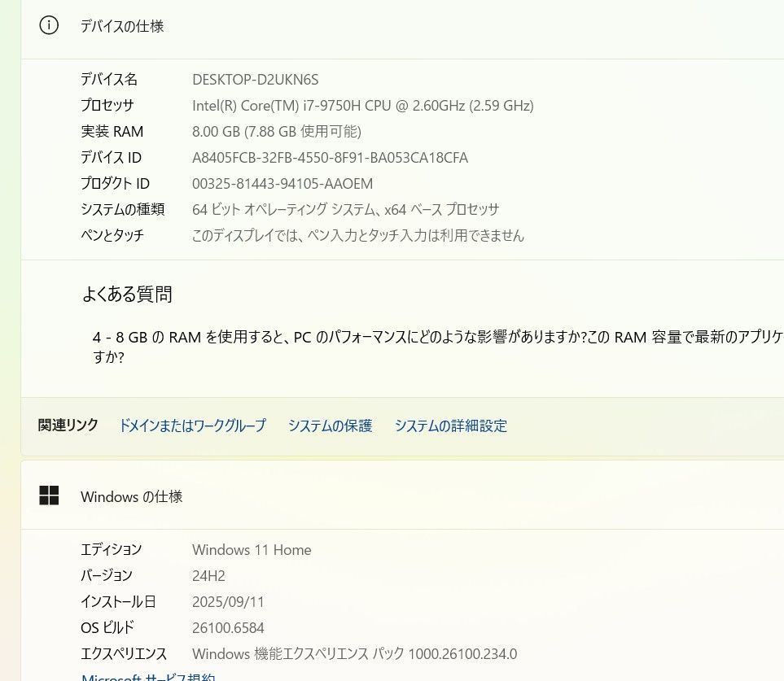Image resolution: width=784 pixels, height=681 pixels.
Task: Select processor value Intel(R) Core(TM) i7-9750H
Action: pos(363,106)
